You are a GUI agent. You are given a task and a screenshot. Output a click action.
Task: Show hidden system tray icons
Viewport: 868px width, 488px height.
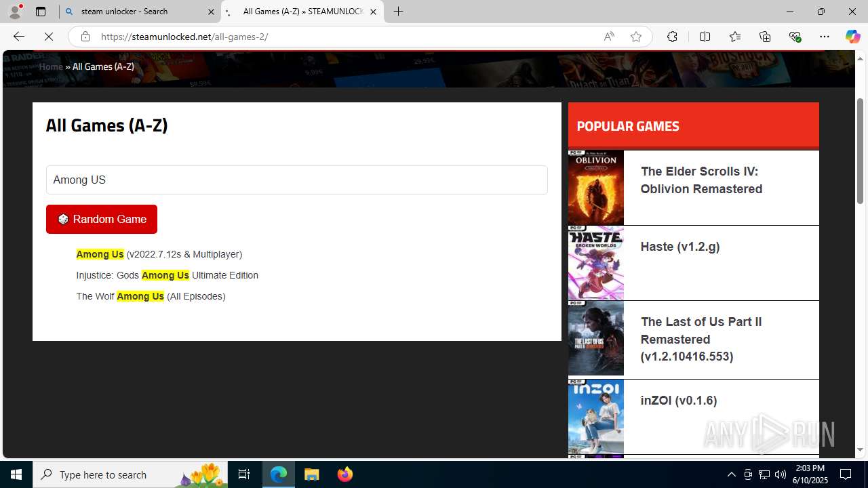[x=731, y=474]
